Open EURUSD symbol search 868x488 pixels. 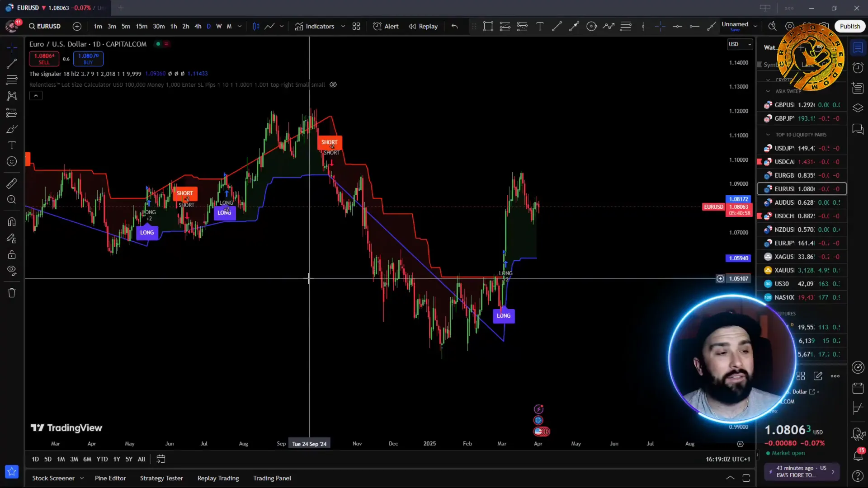pyautogui.click(x=45, y=26)
